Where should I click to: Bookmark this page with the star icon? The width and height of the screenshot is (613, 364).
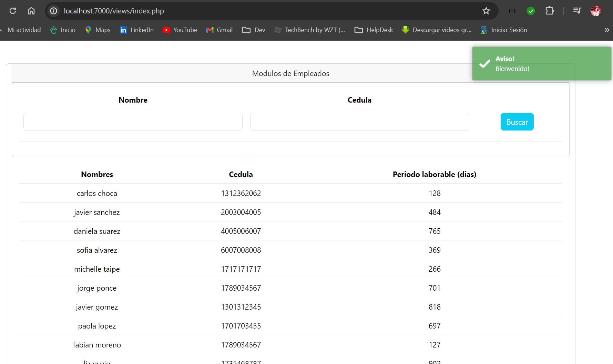[x=486, y=11]
